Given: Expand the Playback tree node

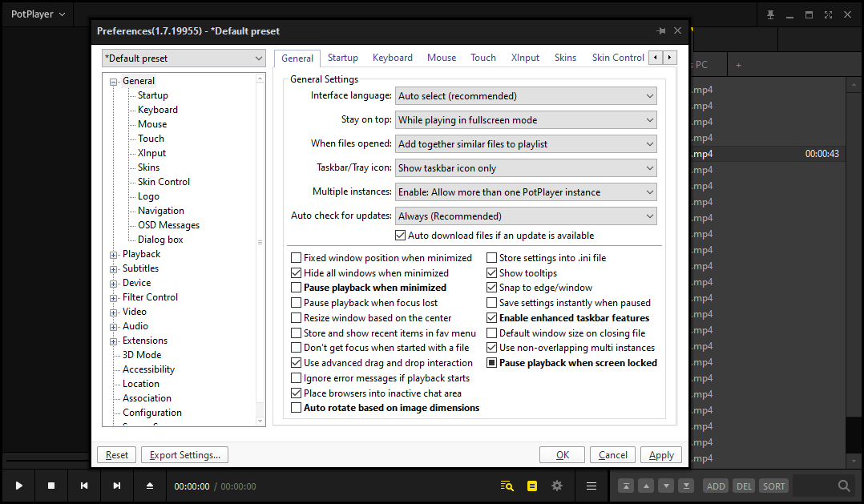Looking at the screenshot, I should click(x=114, y=255).
